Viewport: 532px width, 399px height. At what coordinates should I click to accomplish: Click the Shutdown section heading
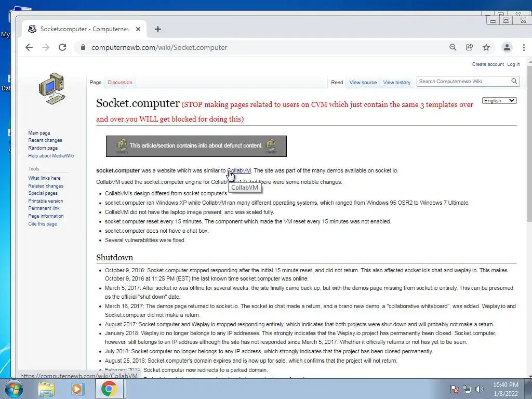click(x=114, y=258)
